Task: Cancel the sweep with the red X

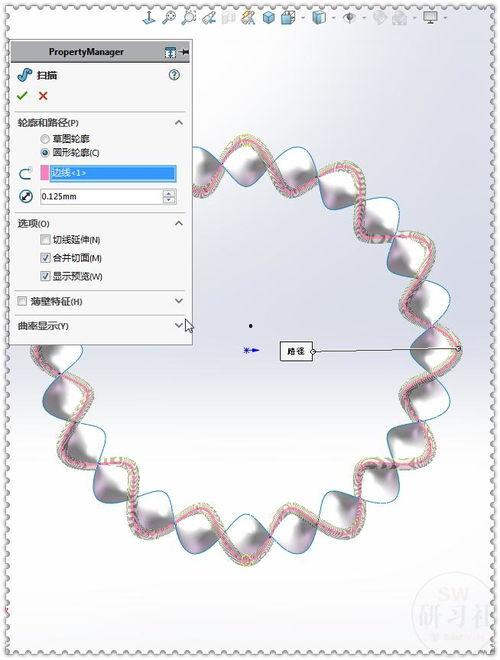Action: tap(43, 96)
